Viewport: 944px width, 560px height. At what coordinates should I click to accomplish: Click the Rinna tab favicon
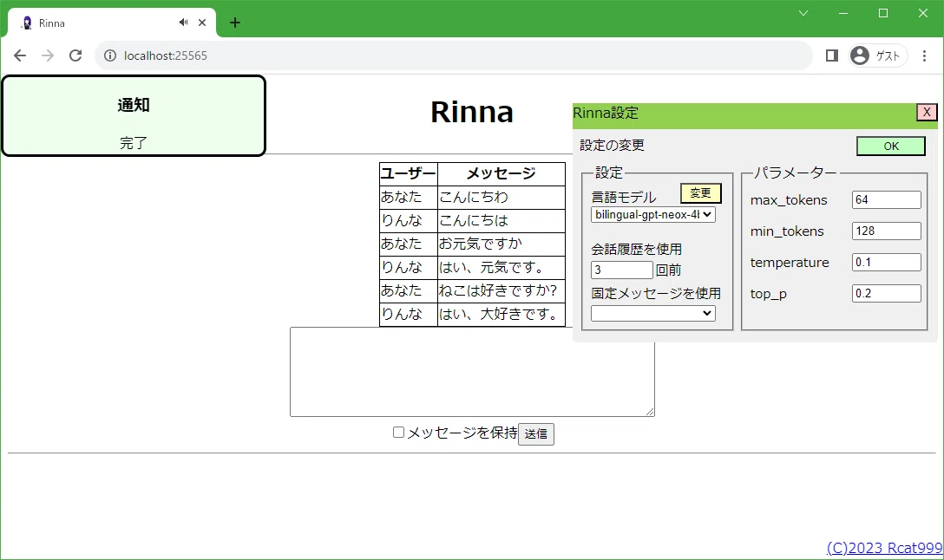pos(27,23)
